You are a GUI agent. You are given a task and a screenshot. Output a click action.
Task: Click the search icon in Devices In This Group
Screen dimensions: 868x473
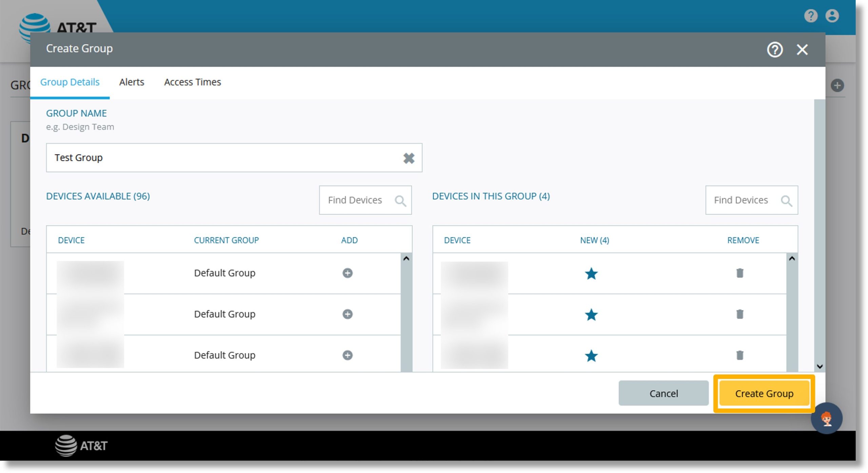click(x=786, y=200)
